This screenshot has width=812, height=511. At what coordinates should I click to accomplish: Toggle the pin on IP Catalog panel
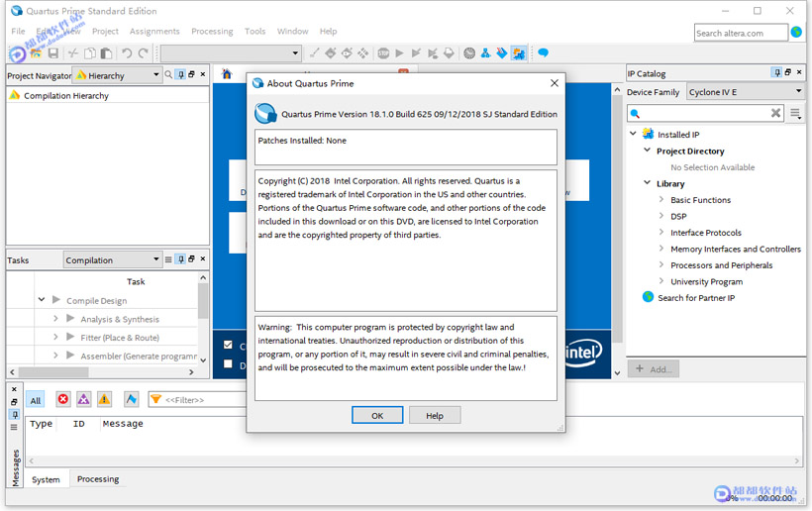tap(776, 72)
